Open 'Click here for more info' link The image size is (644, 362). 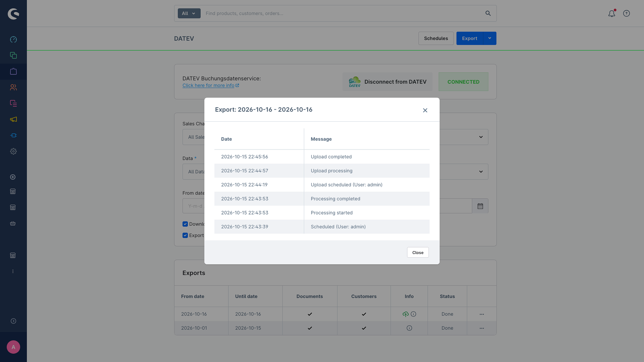tap(211, 85)
